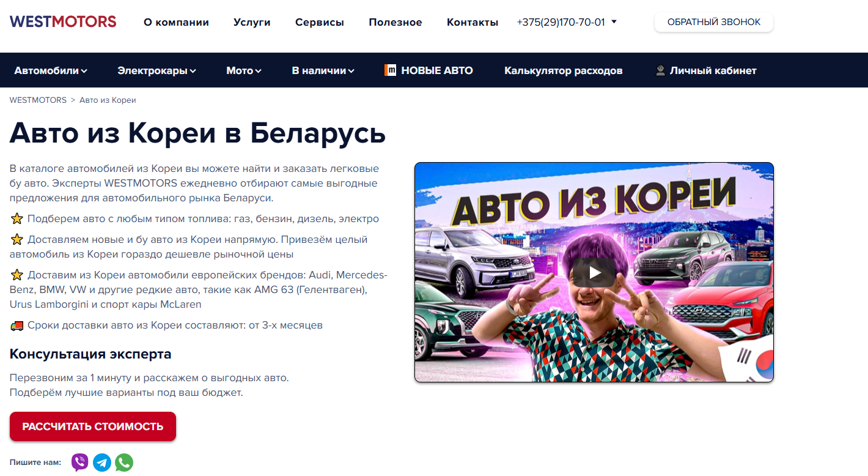Request callback via ОБРАТНЫЙ ЗВОНОК button
868x476 pixels.
713,22
